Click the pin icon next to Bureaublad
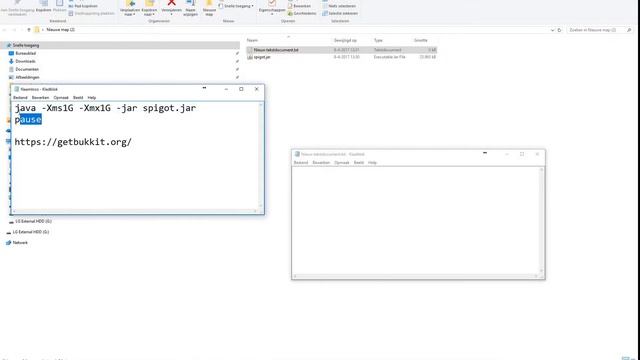Screen dimensions: 640x360 pos(237,53)
